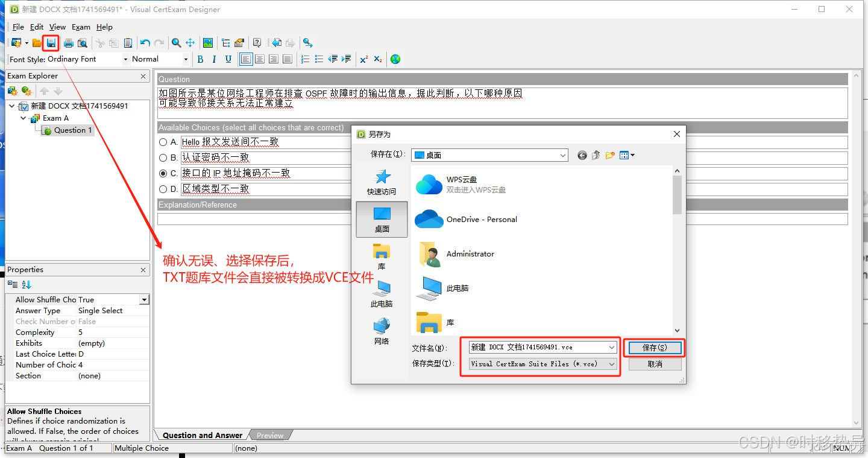Select 快速访问 in the save dialog sidebar
This screenshot has width=868, height=458.
point(382,182)
